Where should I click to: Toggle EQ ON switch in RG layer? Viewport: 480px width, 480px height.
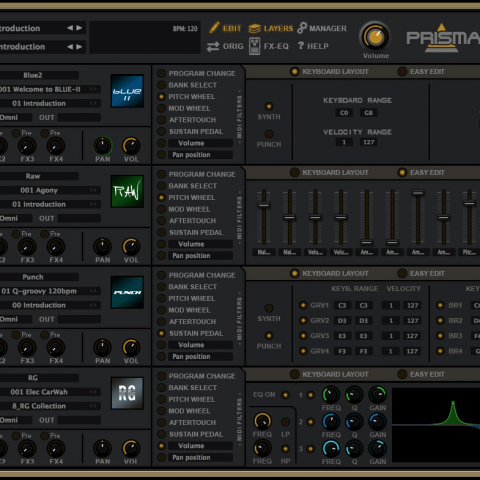click(285, 395)
